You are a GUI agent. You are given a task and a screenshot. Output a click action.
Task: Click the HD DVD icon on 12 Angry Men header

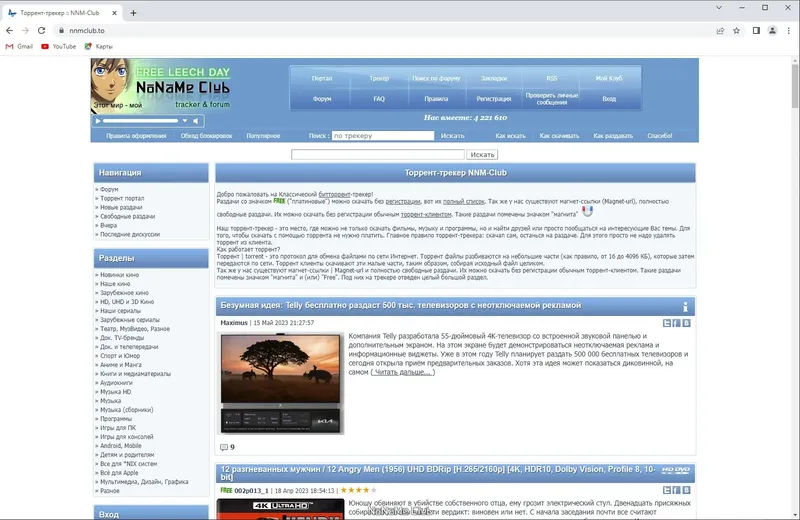pyautogui.click(x=676, y=470)
